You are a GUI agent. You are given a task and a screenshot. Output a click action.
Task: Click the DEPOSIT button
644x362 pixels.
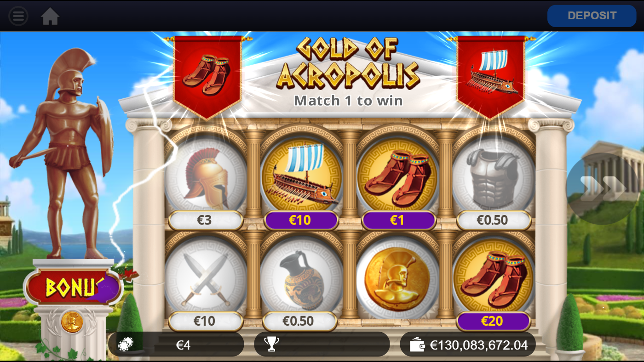592,16
